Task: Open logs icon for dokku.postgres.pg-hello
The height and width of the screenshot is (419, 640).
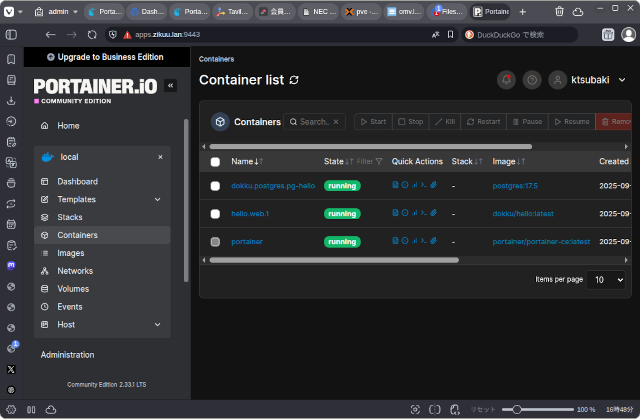Action: tap(395, 185)
